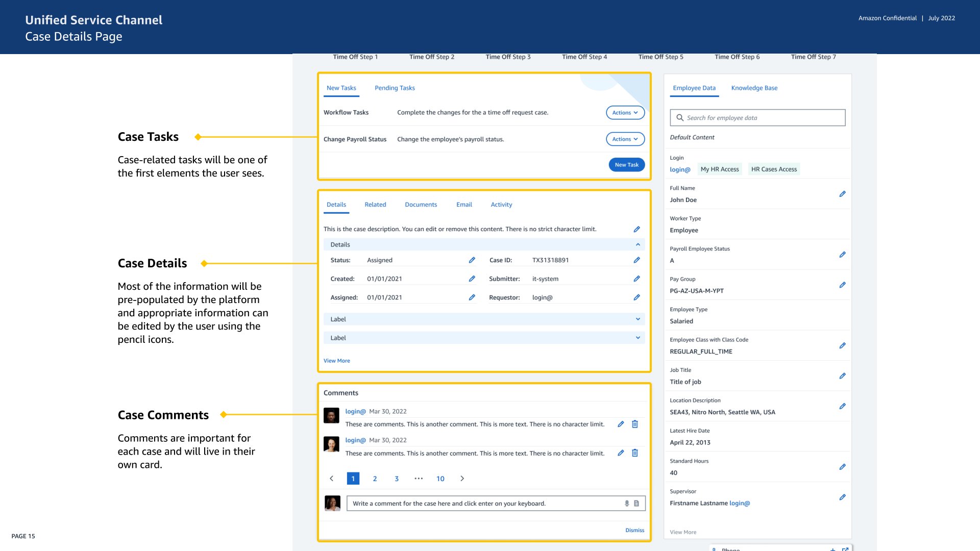Edit the Case ID field pencil icon
Viewport: 980px width, 551px height.
(x=636, y=260)
